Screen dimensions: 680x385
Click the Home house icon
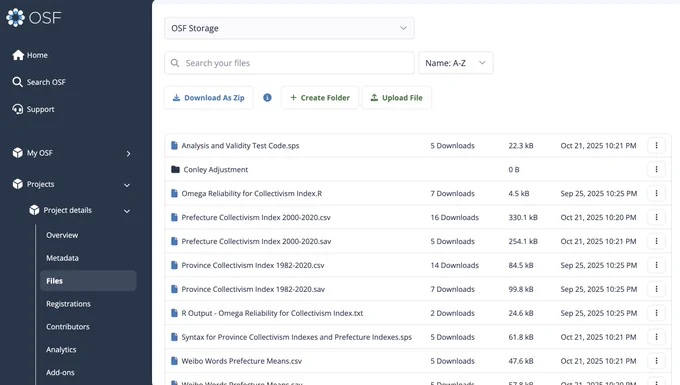pyautogui.click(x=18, y=55)
